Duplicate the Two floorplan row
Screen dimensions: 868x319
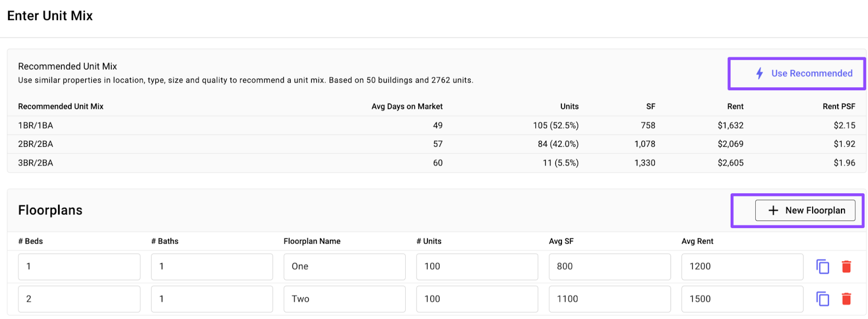(822, 299)
